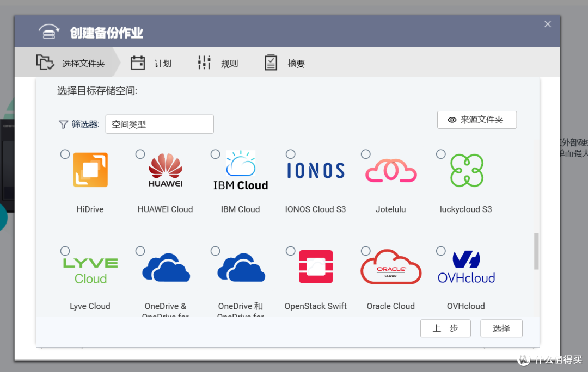Click the Oracle Cloud logo
The height and width of the screenshot is (372, 588).
pos(391,266)
